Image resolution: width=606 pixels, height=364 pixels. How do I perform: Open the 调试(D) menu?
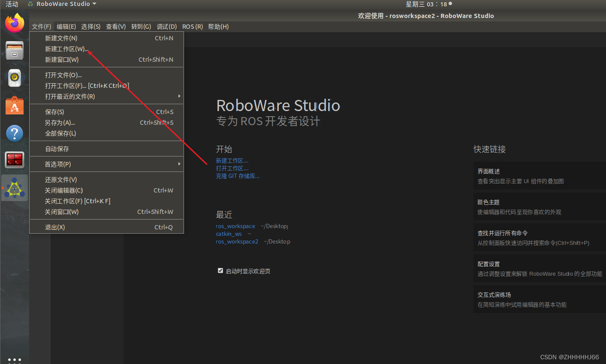pyautogui.click(x=167, y=27)
